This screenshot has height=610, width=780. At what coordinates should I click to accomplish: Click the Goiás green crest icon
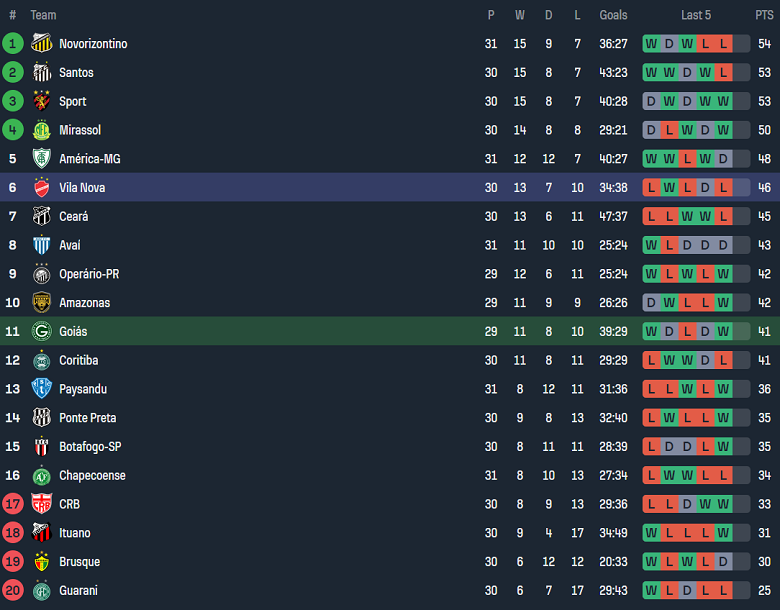[x=41, y=331]
